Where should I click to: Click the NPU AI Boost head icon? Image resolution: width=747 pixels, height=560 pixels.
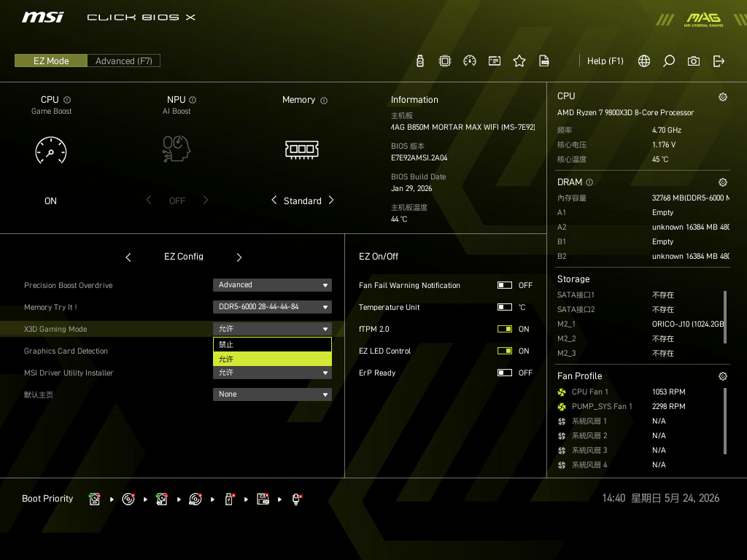[177, 149]
